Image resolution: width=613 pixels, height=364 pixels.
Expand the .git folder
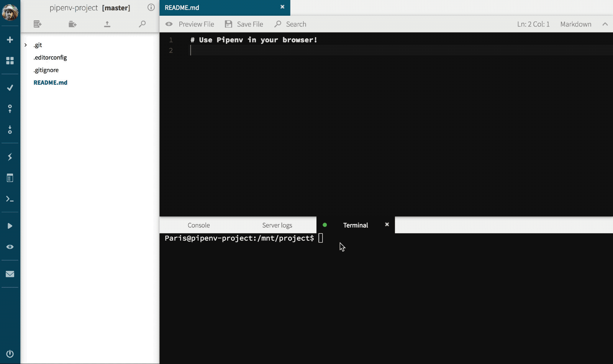click(26, 45)
